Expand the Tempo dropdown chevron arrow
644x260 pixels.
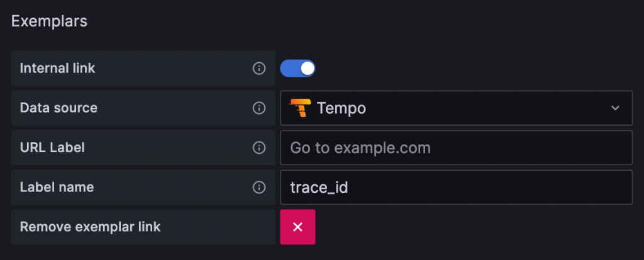click(615, 108)
